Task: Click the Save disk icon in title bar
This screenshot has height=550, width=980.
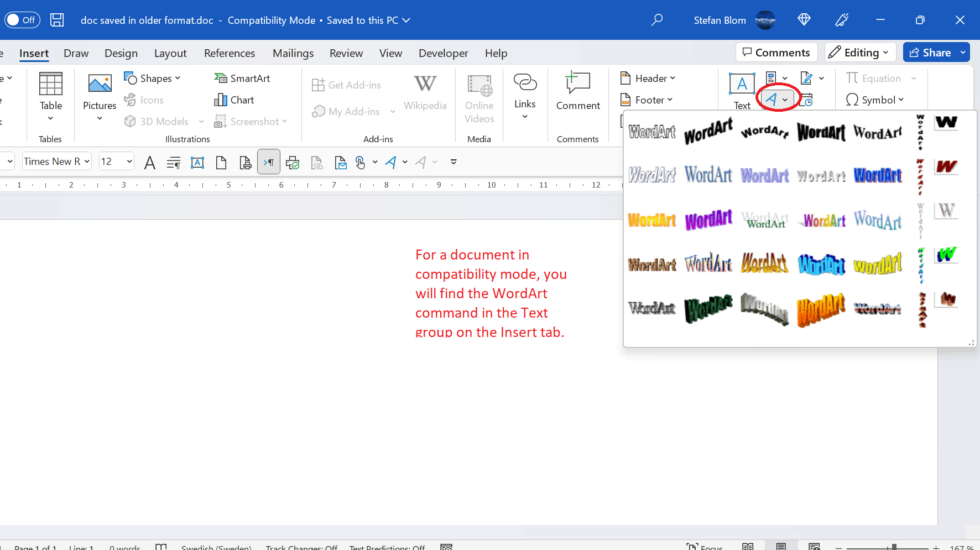Action: coord(57,20)
